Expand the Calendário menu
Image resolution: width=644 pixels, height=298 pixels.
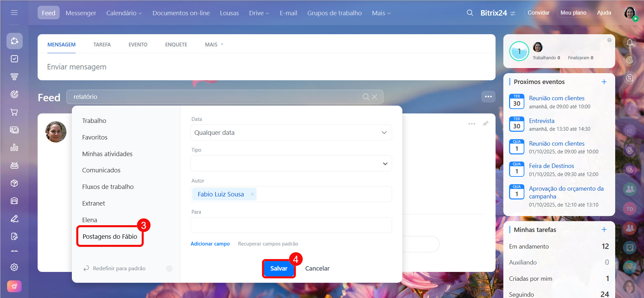coord(124,13)
